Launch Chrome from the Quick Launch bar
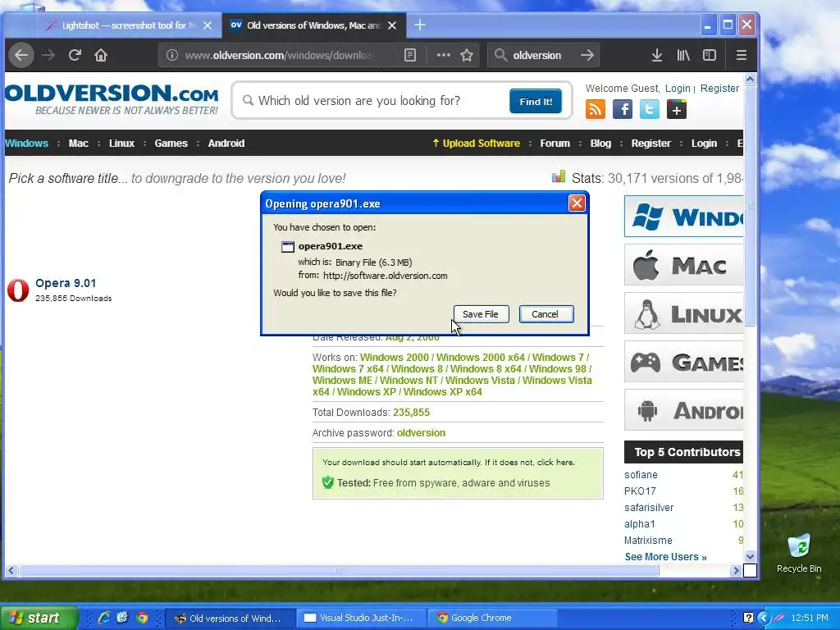Image resolution: width=840 pixels, height=630 pixels. point(142,618)
